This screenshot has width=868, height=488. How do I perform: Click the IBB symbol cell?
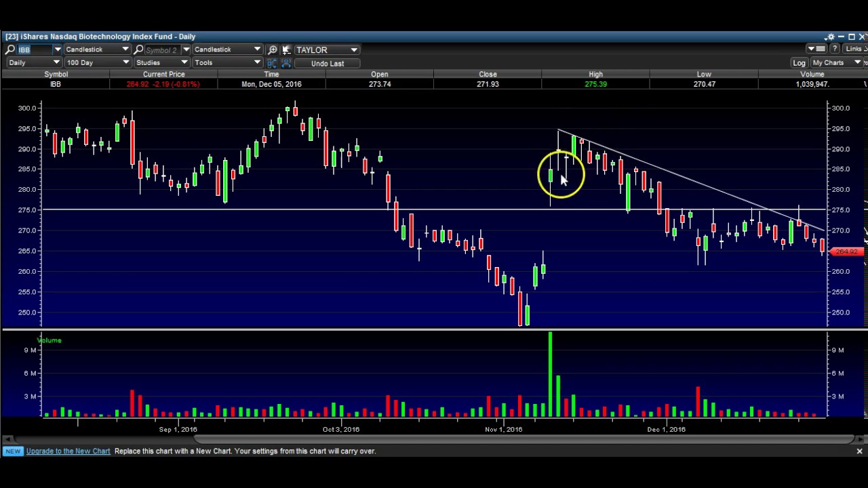[x=56, y=84]
